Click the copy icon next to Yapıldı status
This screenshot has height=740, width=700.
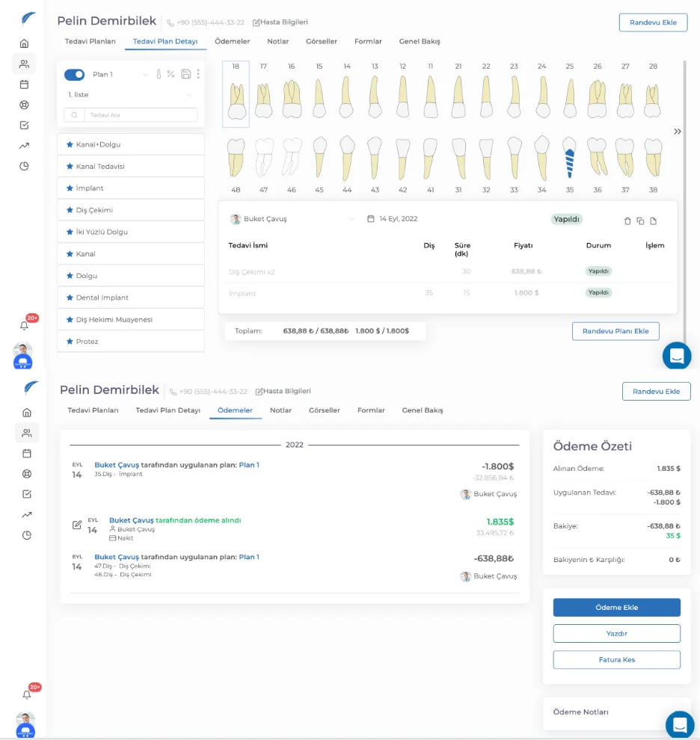point(640,221)
